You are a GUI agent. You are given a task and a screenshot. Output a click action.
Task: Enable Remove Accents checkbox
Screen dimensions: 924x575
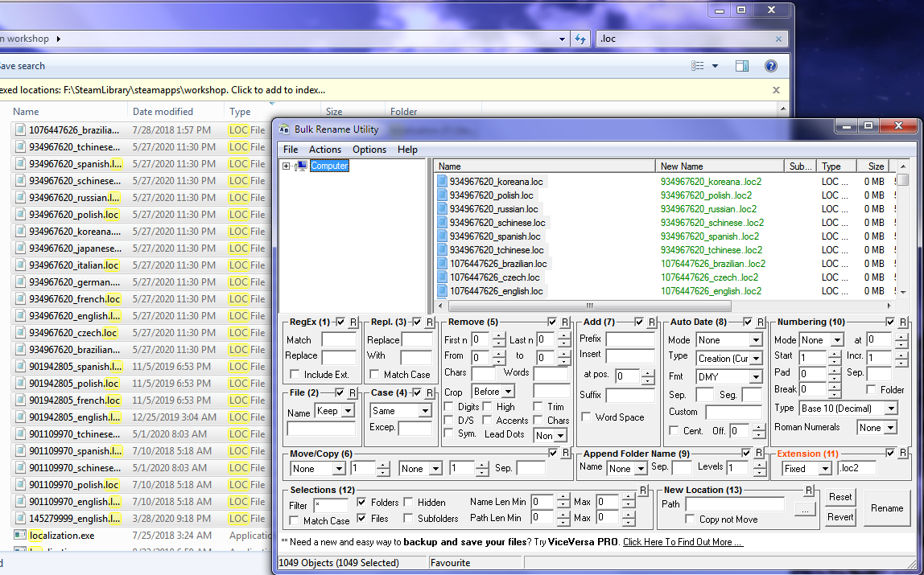pyautogui.click(x=487, y=421)
